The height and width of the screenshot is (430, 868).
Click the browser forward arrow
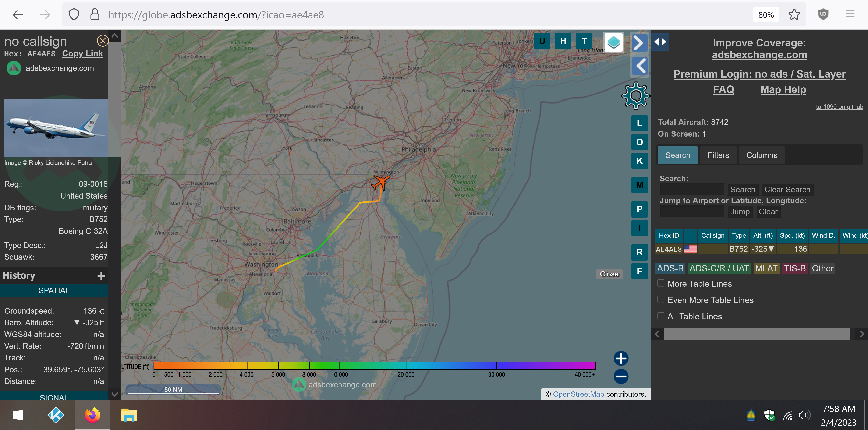[45, 15]
